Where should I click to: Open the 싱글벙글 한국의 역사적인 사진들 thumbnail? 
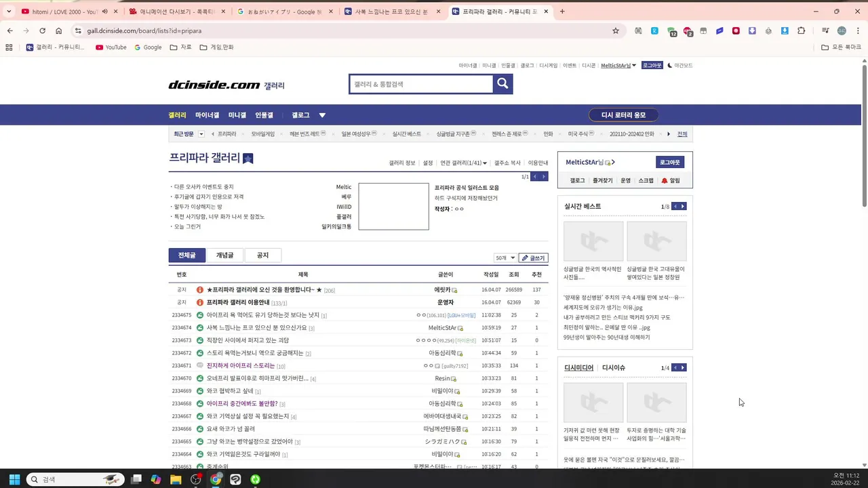593,241
